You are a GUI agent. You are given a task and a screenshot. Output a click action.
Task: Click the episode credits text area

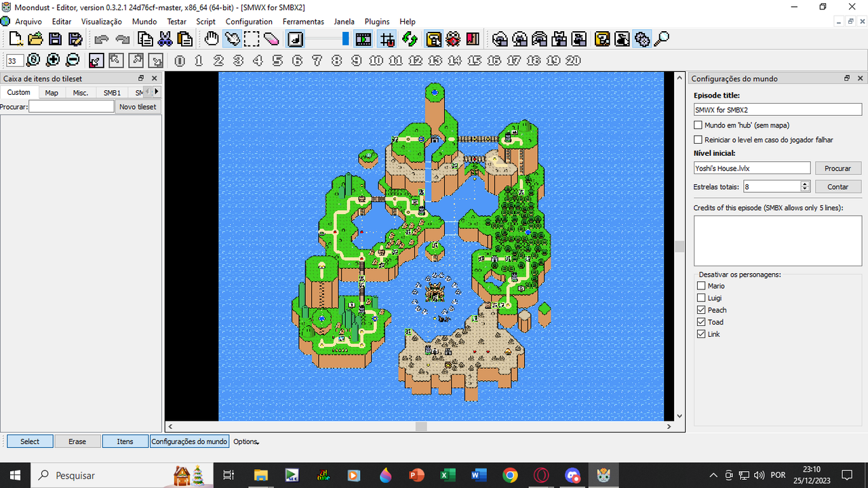point(778,241)
